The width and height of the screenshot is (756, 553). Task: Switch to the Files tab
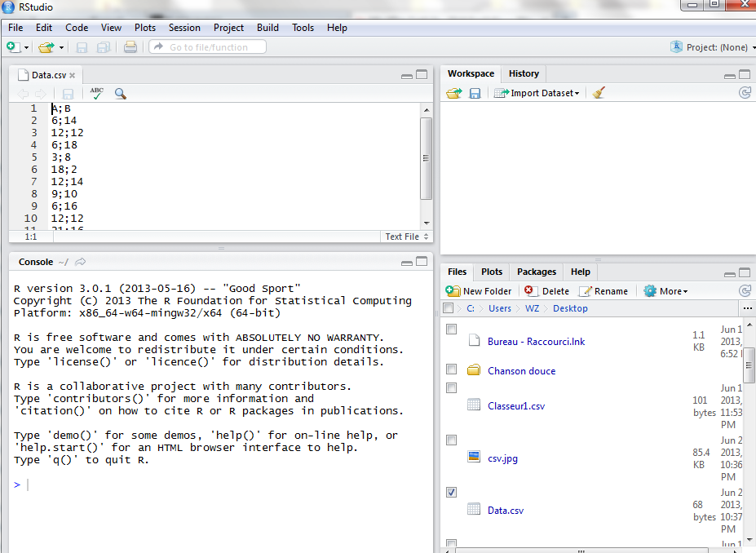457,272
